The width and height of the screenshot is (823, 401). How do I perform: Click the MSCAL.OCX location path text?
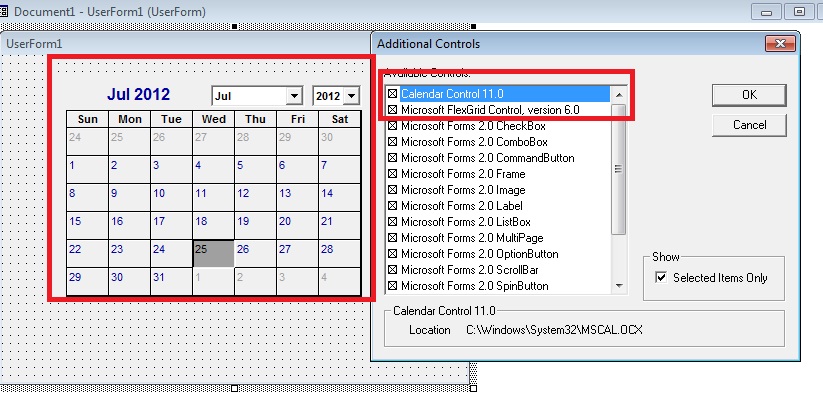point(554,330)
